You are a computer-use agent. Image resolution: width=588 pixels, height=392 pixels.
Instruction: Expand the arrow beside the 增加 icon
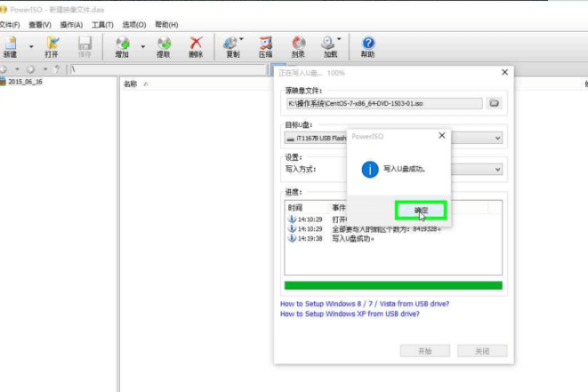pyautogui.click(x=143, y=47)
